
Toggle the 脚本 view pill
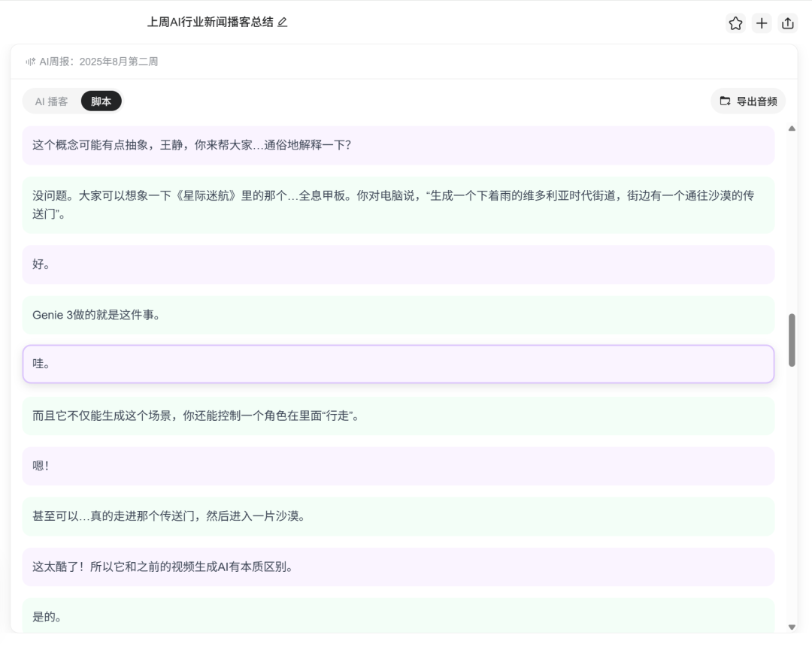pos(101,101)
